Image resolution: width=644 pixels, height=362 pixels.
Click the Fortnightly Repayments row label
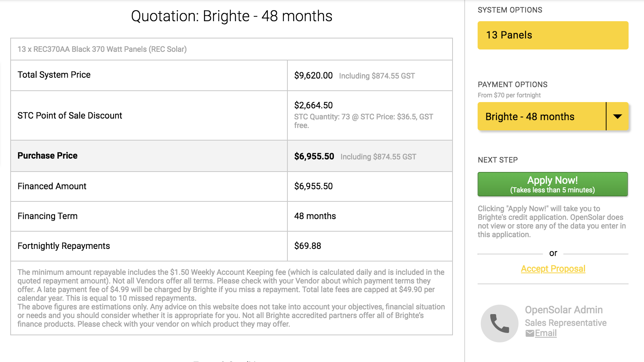64,246
